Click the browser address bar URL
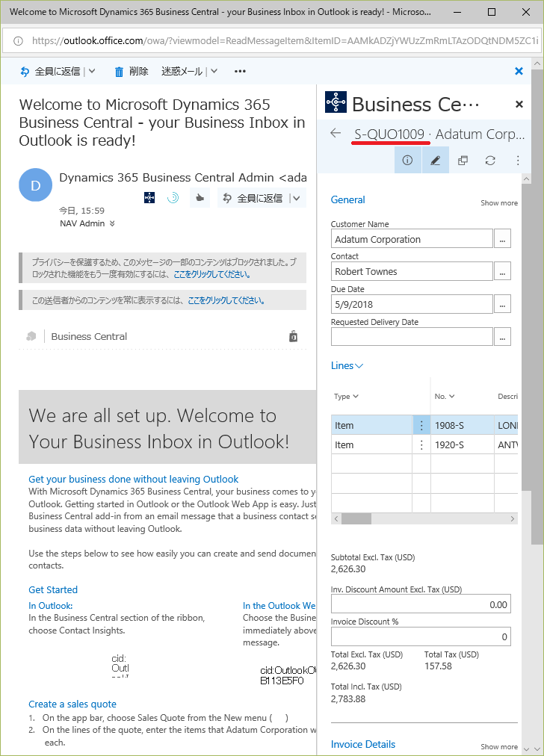 (285, 40)
